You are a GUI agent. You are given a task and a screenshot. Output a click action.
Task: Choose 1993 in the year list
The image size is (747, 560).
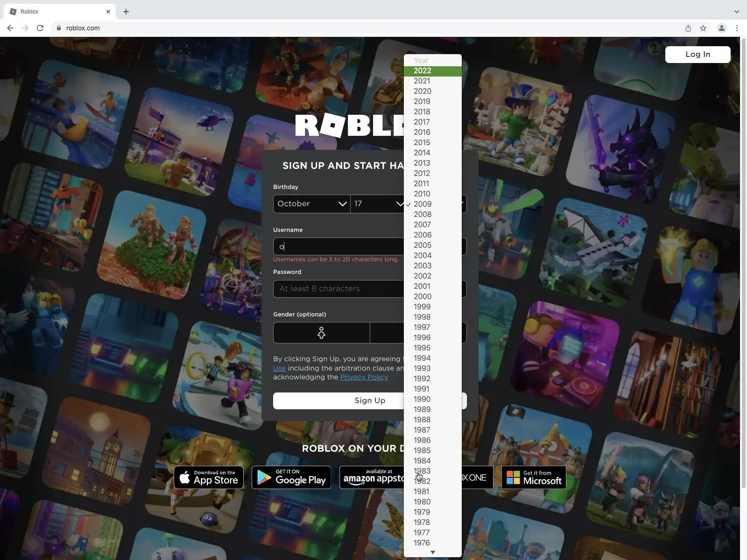(x=433, y=369)
